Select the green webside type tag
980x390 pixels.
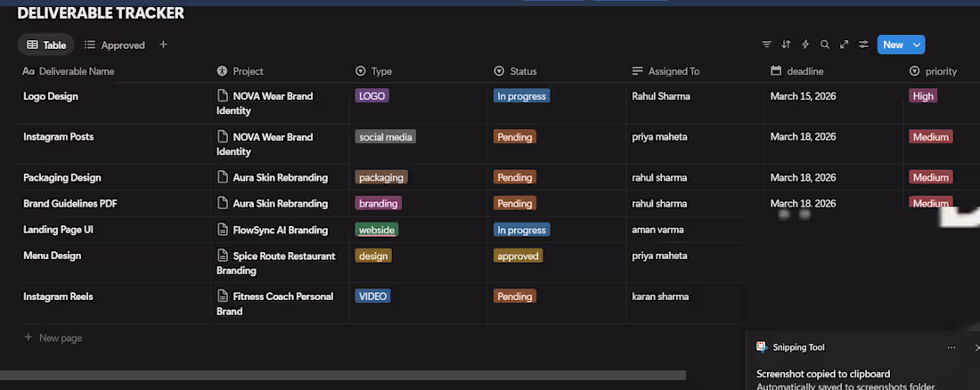point(377,230)
